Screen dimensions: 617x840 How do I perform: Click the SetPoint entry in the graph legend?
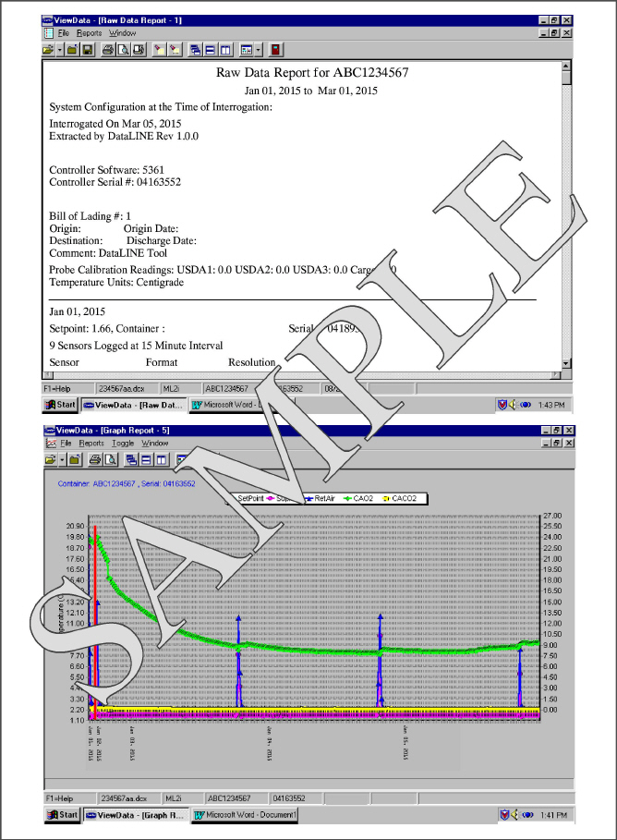click(x=247, y=499)
